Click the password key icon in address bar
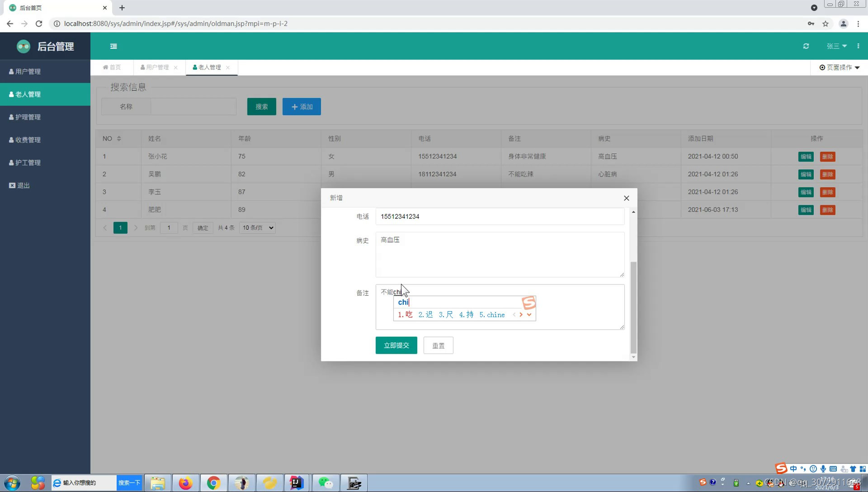This screenshot has height=492, width=868. point(811,24)
